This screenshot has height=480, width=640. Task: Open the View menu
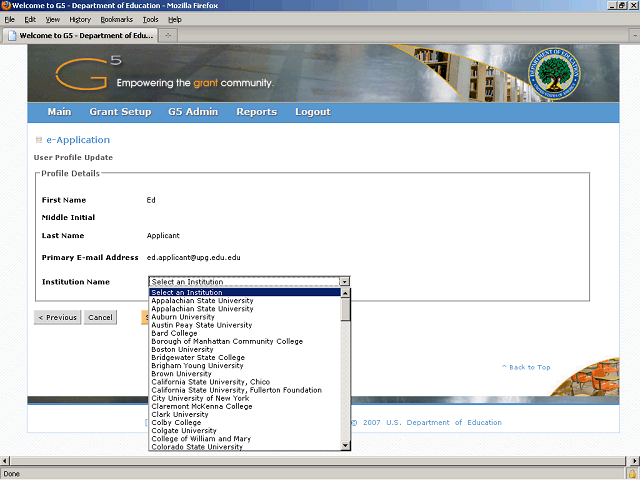(x=52, y=20)
